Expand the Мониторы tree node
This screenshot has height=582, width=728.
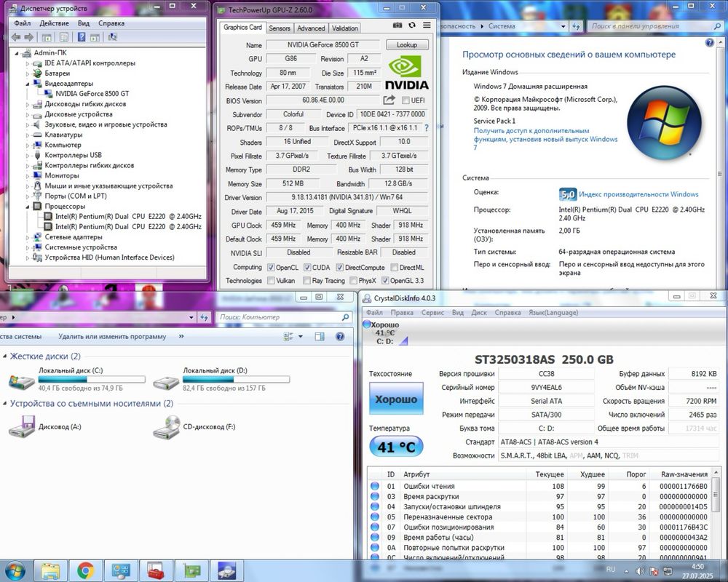(28, 176)
